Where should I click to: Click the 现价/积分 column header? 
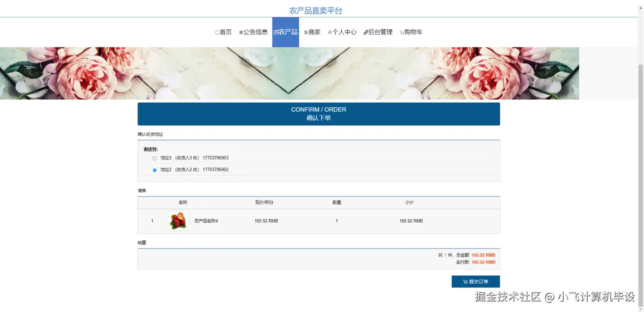click(264, 203)
